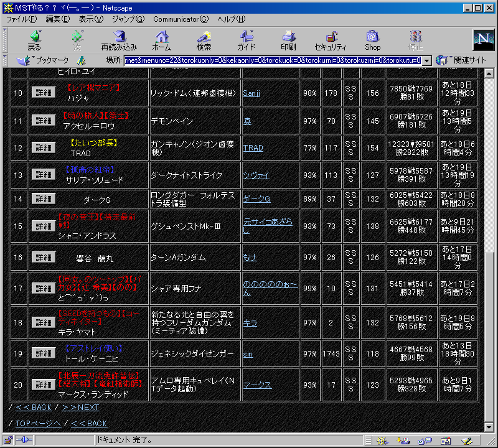
Task: Open the ジャンプ(G) menu
Action: tap(128, 19)
